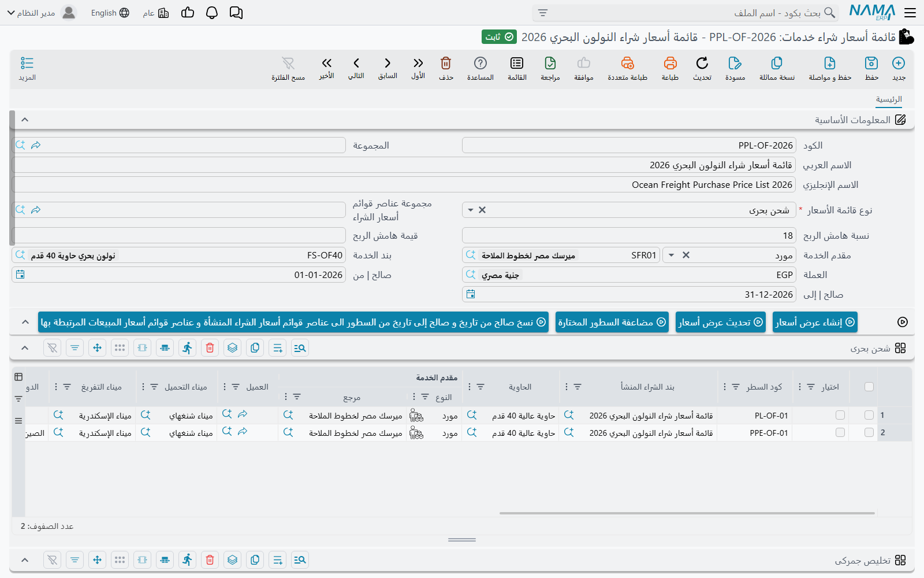Open the القائمة list icon
Image resolution: width=924 pixels, height=578 pixels.
coord(517,68)
